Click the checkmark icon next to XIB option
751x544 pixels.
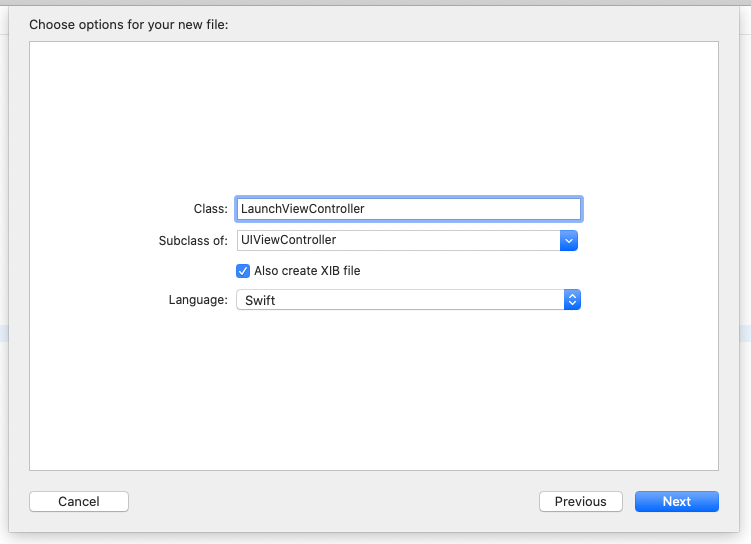pyautogui.click(x=242, y=271)
